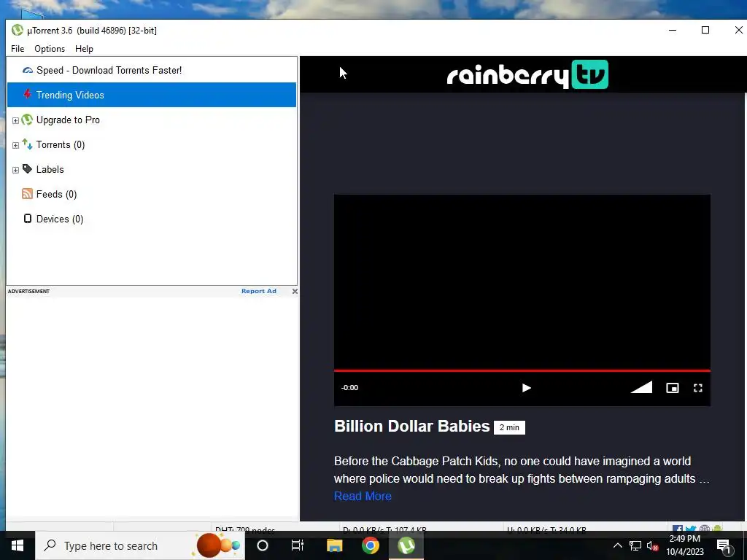Open Cortana from the taskbar
Image resolution: width=747 pixels, height=560 pixels.
point(263,545)
